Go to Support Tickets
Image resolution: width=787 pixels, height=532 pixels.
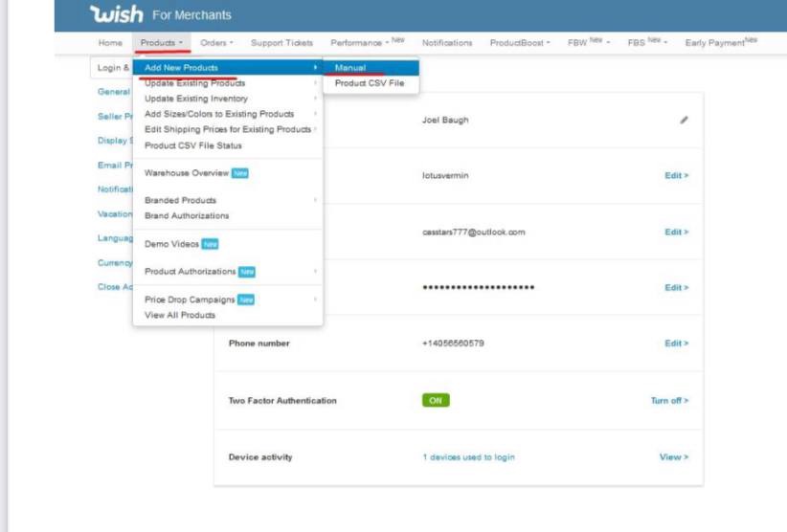coord(281,43)
